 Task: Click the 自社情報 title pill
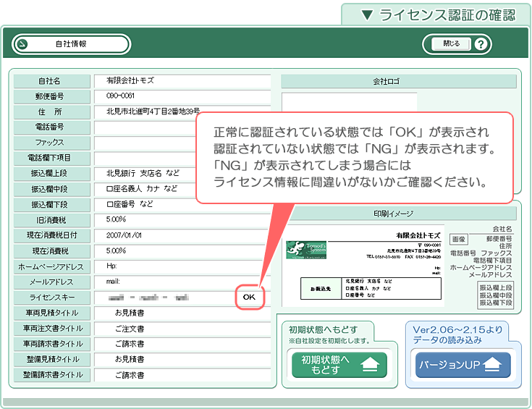pyautogui.click(x=71, y=44)
